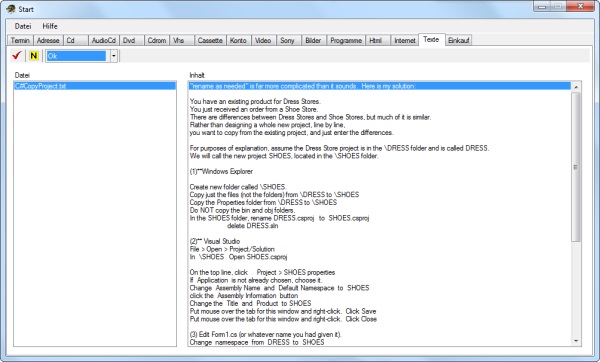Switch to the AudioCd tab
Viewport: 600px width, 362px height.
pos(104,40)
